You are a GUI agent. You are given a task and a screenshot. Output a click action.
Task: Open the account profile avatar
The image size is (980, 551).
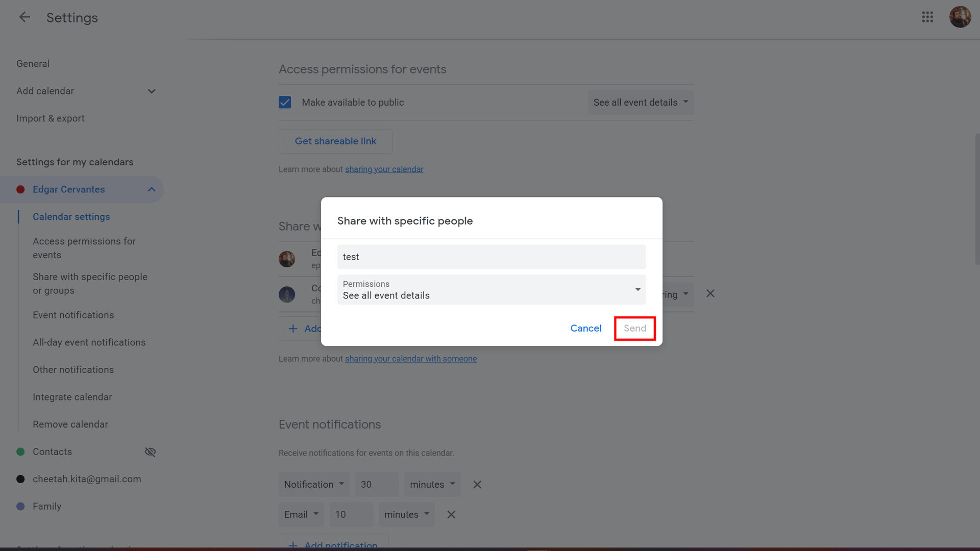(960, 17)
